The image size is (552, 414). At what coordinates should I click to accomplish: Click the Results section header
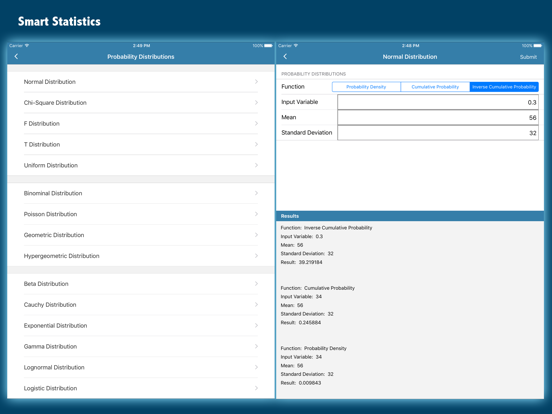pos(410,216)
